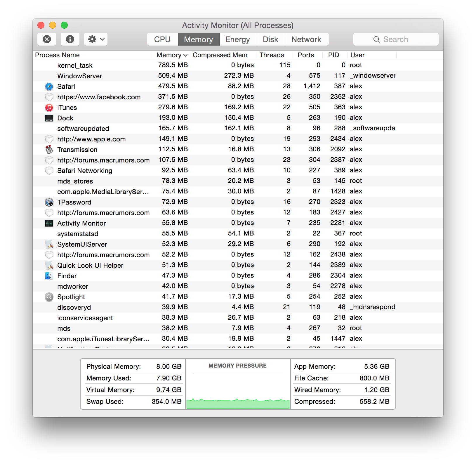Select com.apple.iTunesLibraryService row
Screen dimensions: 476x464
click(x=238, y=339)
